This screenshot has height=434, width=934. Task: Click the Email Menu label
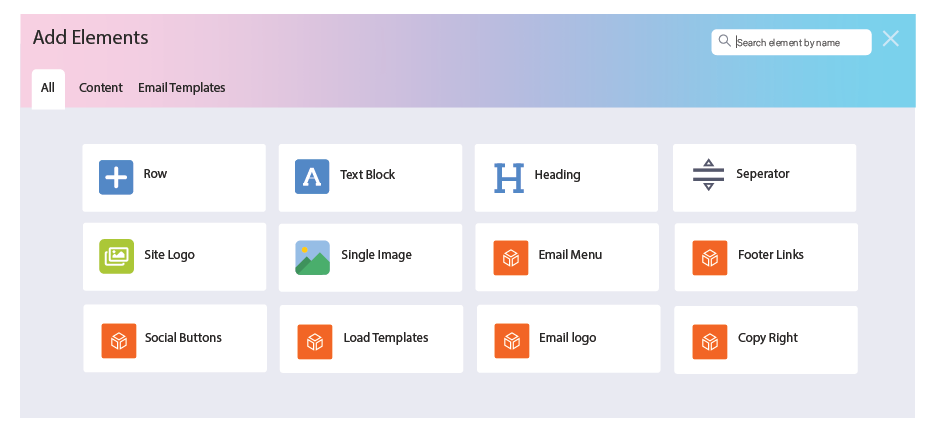click(570, 255)
